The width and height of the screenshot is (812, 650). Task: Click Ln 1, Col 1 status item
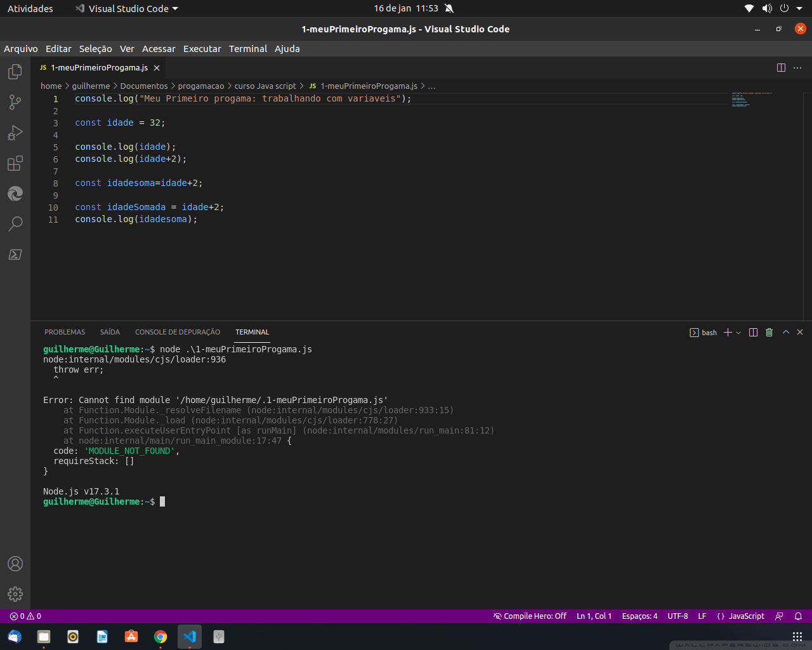tap(594, 616)
